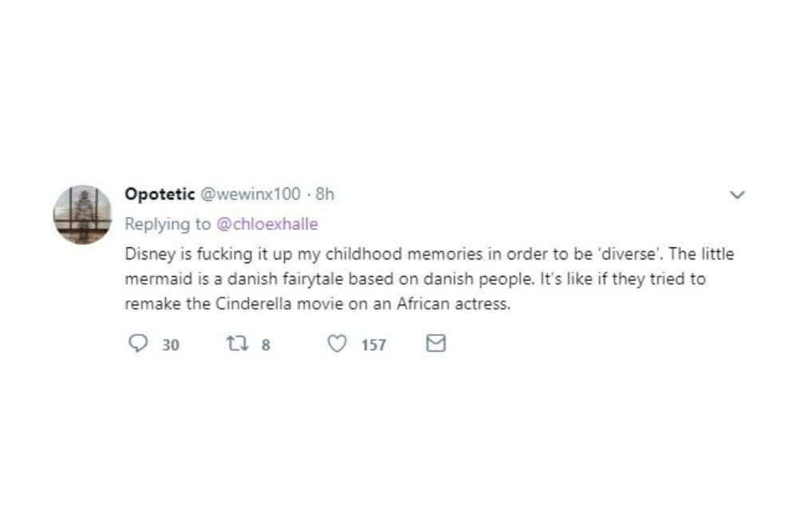
Task: Open the Opotetic profile avatar picture
Action: pos(82,215)
